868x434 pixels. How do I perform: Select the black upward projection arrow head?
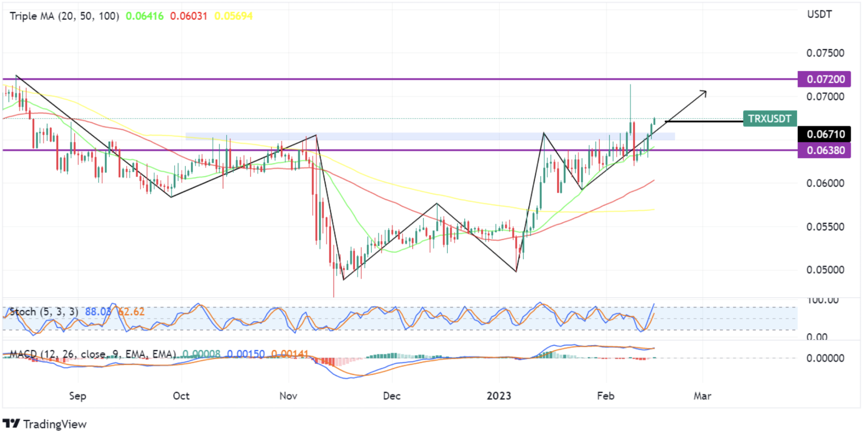pos(703,94)
